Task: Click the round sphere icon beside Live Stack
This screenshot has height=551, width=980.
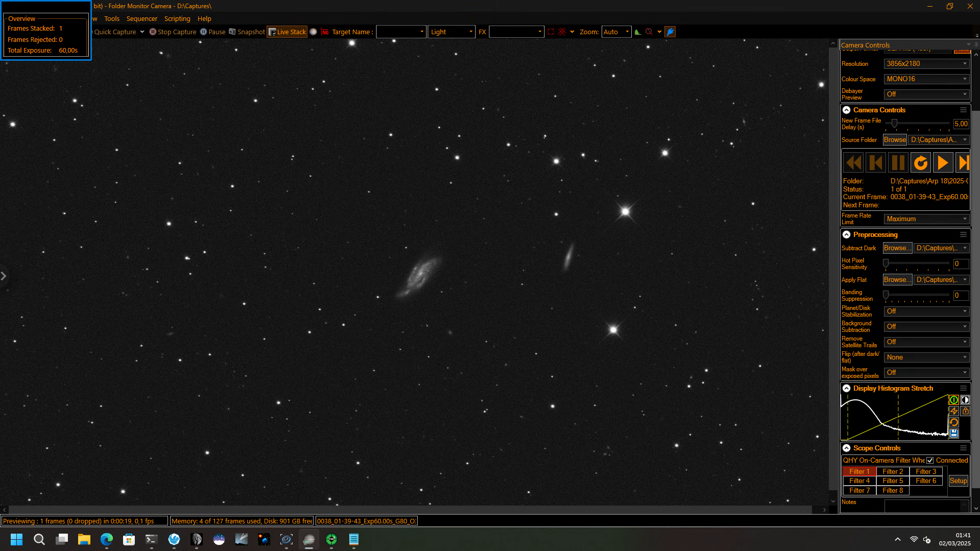Action: click(313, 32)
